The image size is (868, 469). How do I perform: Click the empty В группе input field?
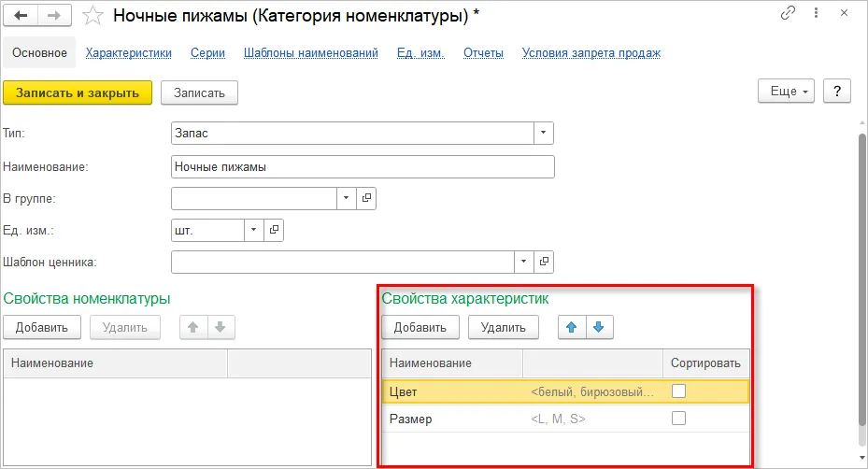tap(254, 198)
